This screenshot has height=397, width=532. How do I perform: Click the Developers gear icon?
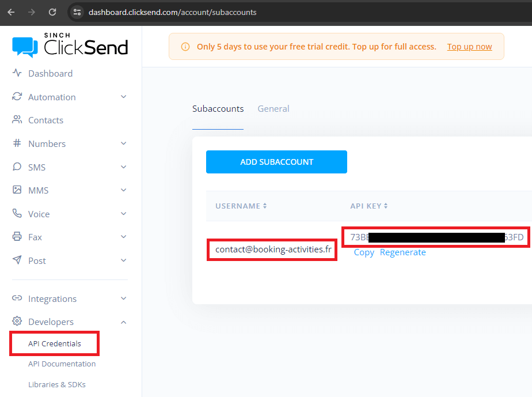17,322
